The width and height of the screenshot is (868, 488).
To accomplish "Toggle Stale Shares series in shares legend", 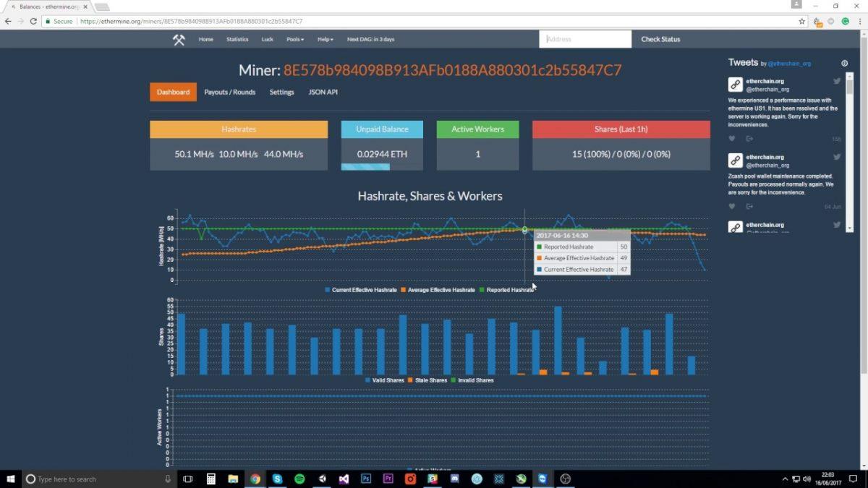I will (427, 380).
